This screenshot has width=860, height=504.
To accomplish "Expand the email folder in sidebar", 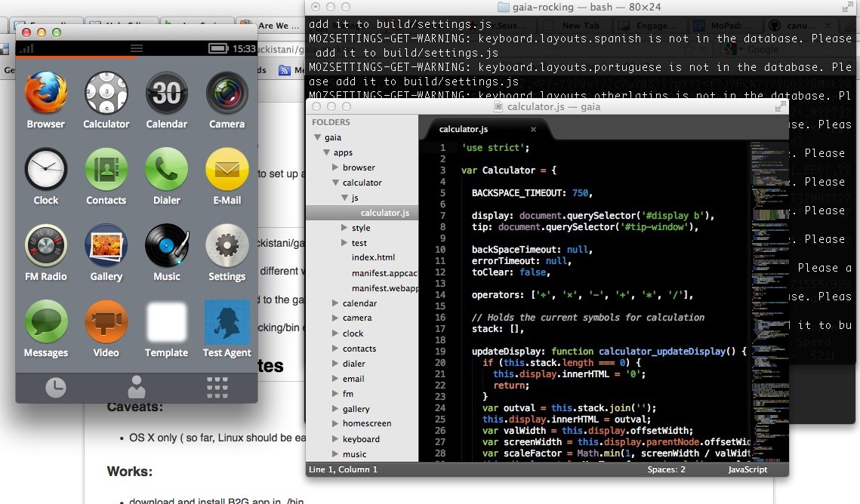I will pyautogui.click(x=336, y=379).
